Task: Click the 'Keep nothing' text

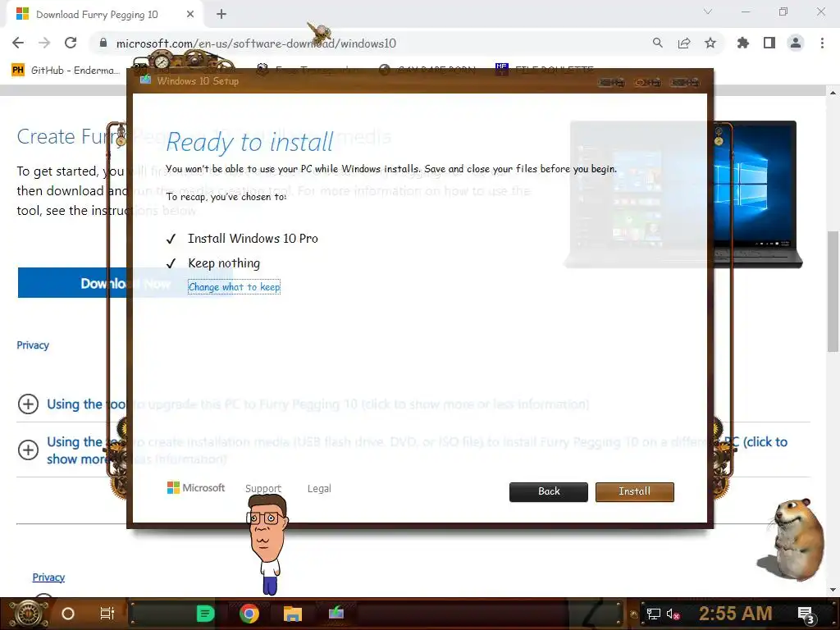Action: [x=224, y=263]
